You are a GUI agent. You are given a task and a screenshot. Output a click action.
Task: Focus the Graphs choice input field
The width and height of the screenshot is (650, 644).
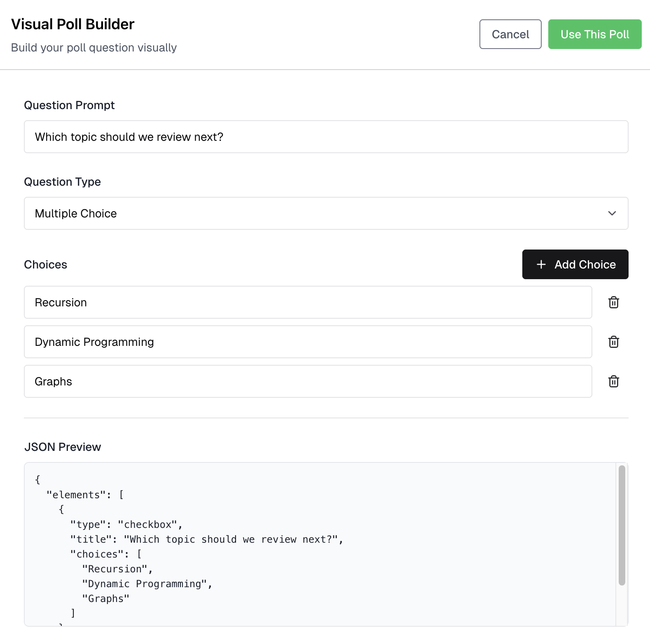pos(308,381)
